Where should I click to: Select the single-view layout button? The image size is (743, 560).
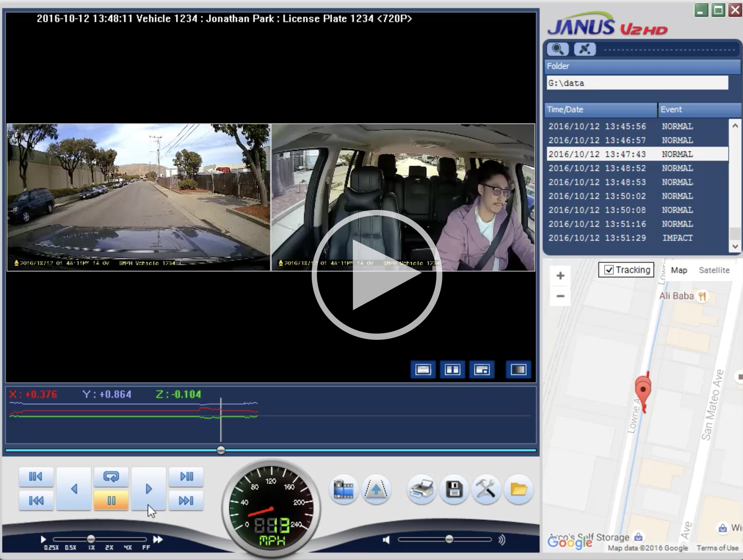(423, 370)
